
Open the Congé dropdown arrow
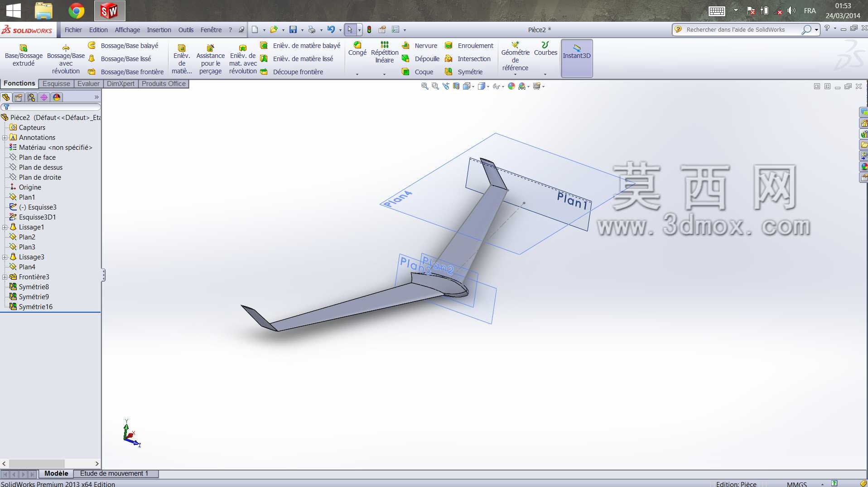[357, 74]
